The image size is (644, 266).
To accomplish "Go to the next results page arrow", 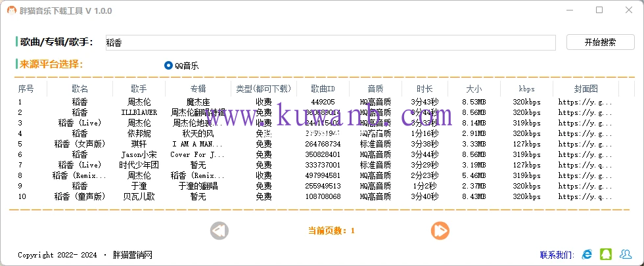I will coord(440,231).
